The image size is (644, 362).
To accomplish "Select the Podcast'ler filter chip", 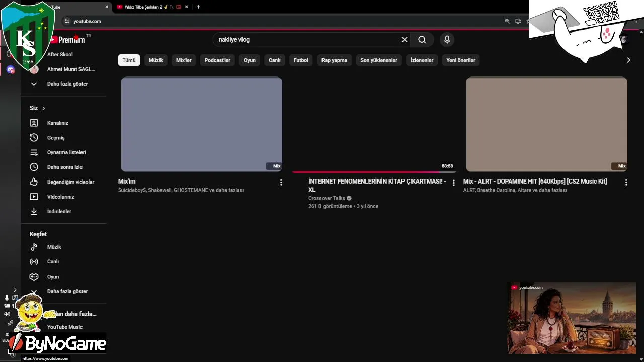I will pyautogui.click(x=217, y=60).
